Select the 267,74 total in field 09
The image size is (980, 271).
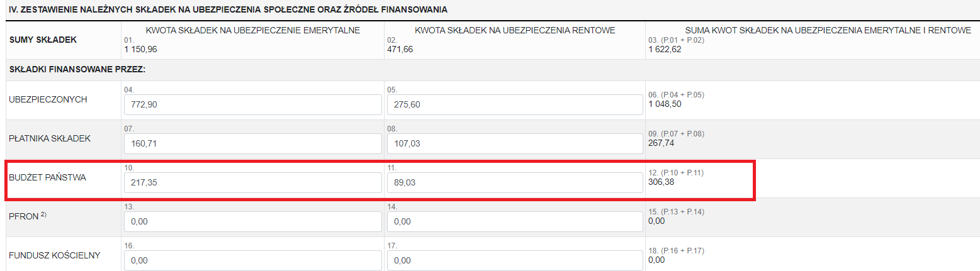[x=661, y=143]
